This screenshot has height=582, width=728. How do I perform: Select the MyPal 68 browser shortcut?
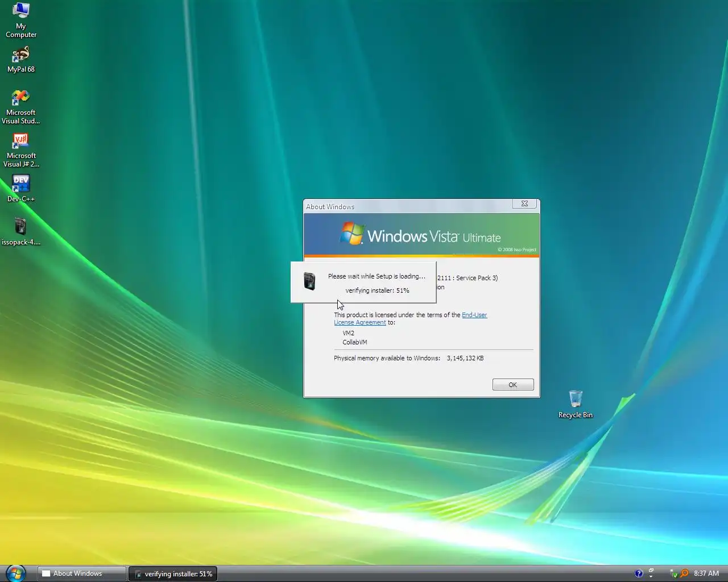click(21, 60)
